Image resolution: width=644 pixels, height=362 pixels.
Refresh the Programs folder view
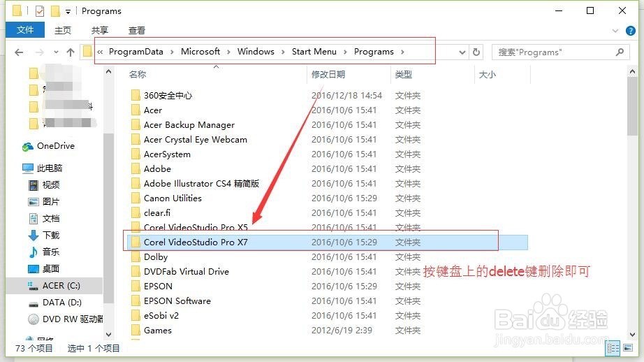coord(476,52)
